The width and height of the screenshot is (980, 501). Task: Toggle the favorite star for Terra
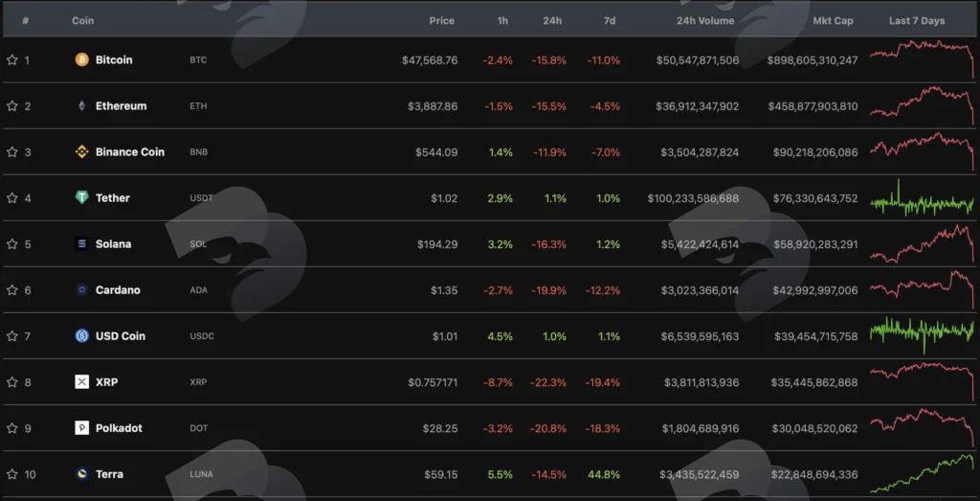(x=11, y=474)
